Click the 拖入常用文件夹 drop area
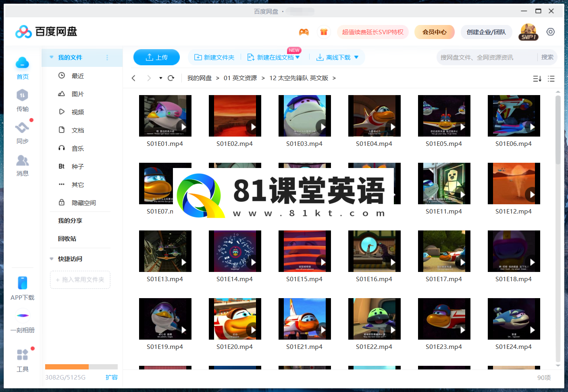Screen dimensions: 568x392 click(x=80, y=280)
